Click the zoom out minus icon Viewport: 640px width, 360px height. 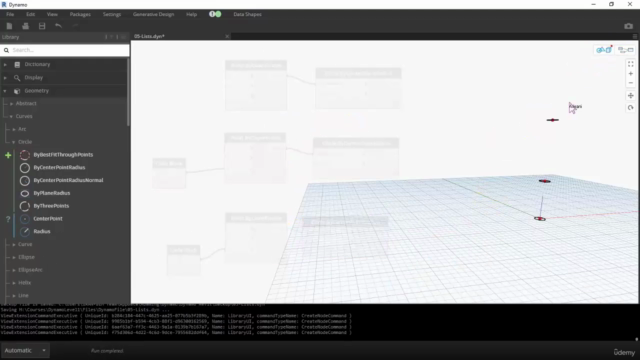point(631,83)
